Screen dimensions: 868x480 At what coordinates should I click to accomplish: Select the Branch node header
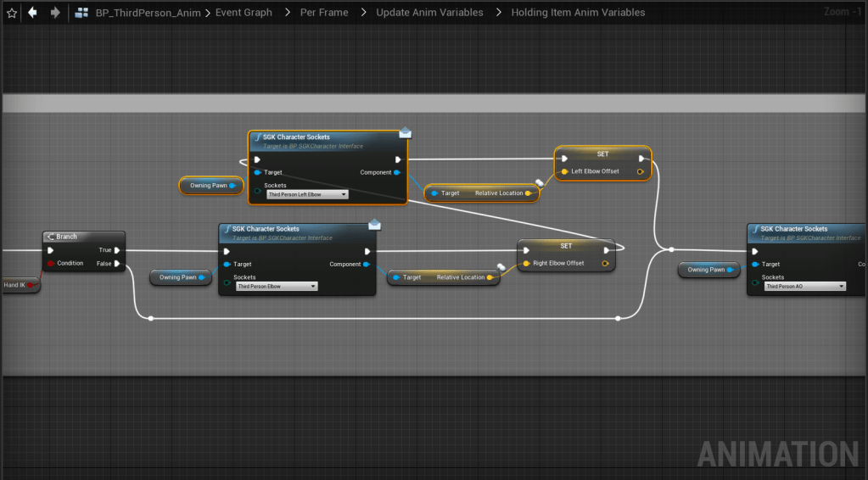[84, 237]
